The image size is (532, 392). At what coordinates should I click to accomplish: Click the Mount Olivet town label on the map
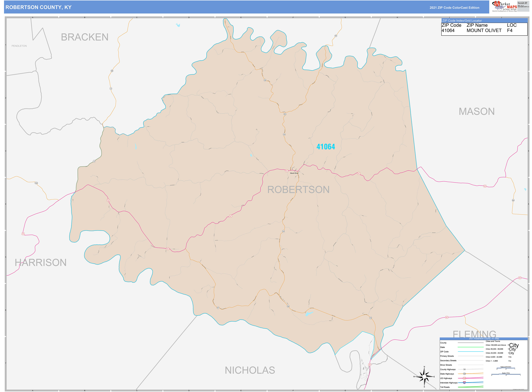pyautogui.click(x=294, y=173)
